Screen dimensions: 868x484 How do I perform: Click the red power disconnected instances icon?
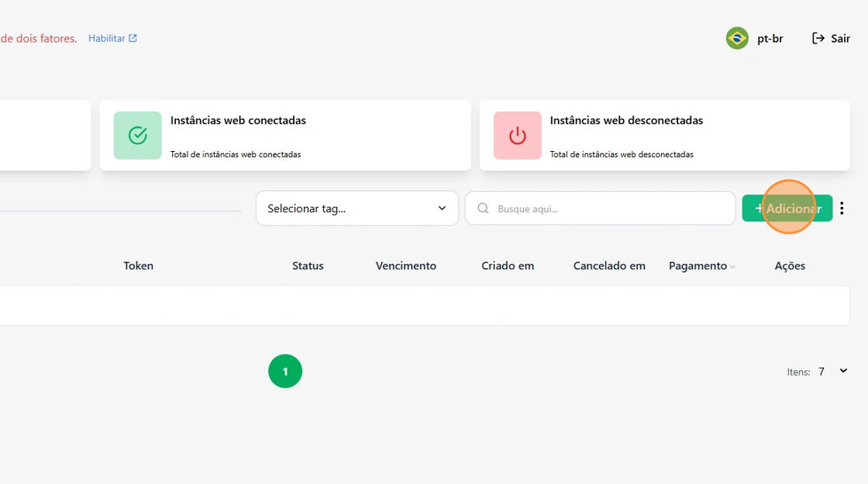tap(518, 136)
